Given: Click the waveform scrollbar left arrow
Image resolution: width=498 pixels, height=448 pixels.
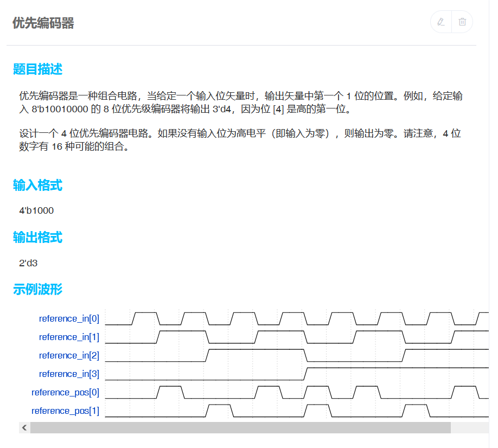Looking at the screenshot, I should [24, 428].
